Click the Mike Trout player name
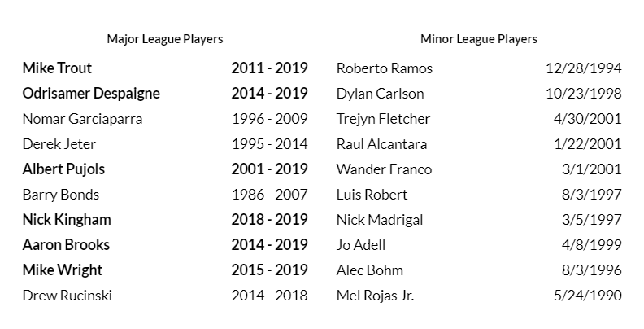 57,68
